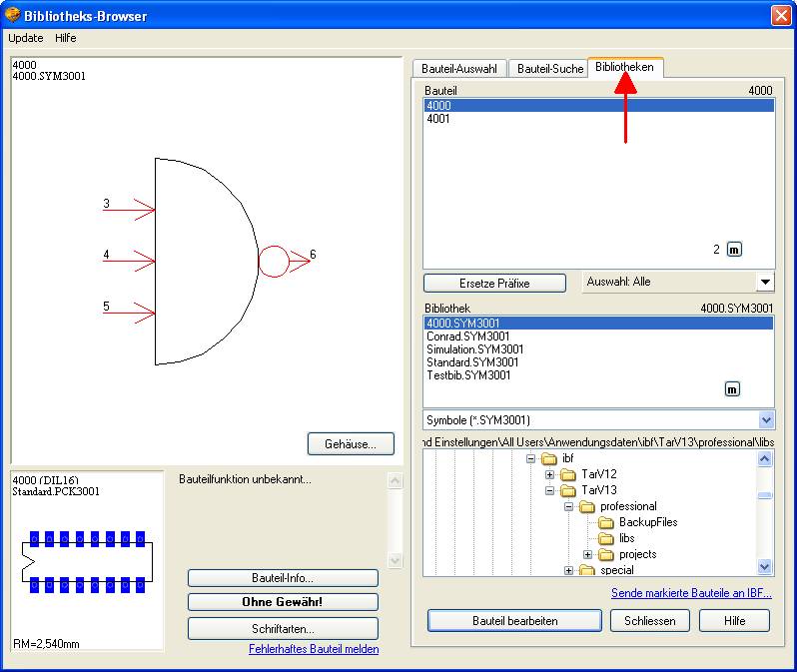The width and height of the screenshot is (797, 672).
Task: Switch to the Bauteil-Suche tab
Action: (x=549, y=69)
